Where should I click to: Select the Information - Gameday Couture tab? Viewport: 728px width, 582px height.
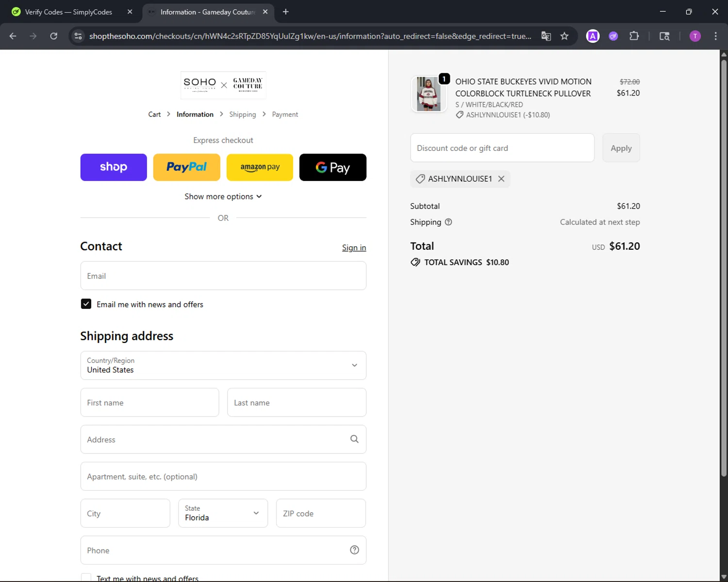click(208, 12)
